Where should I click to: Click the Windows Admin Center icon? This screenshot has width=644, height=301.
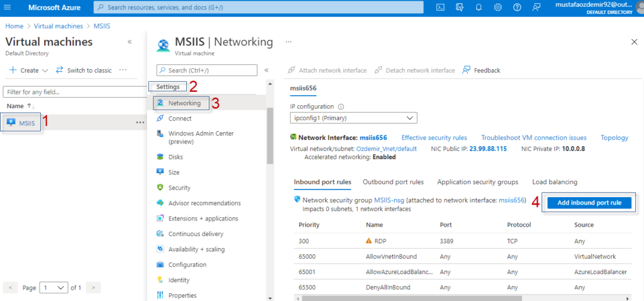(160, 133)
